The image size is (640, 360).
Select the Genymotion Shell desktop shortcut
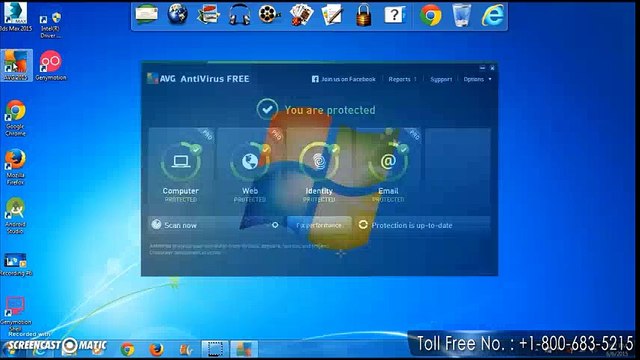(x=16, y=314)
